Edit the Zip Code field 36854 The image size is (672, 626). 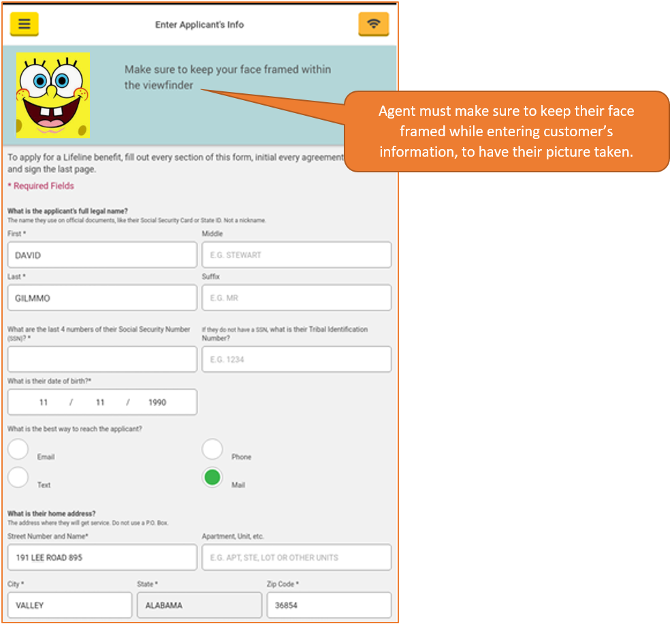click(x=329, y=605)
